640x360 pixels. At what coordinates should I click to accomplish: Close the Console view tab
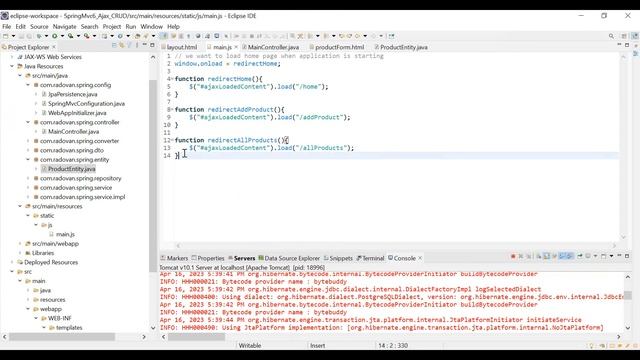pos(420,258)
